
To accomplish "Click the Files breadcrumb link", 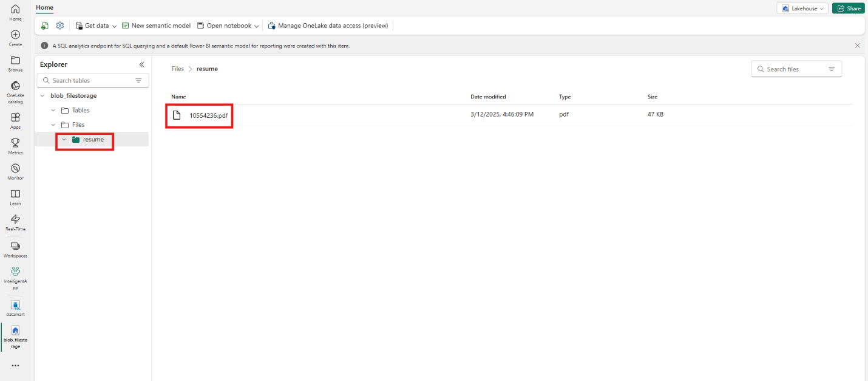I will [177, 69].
